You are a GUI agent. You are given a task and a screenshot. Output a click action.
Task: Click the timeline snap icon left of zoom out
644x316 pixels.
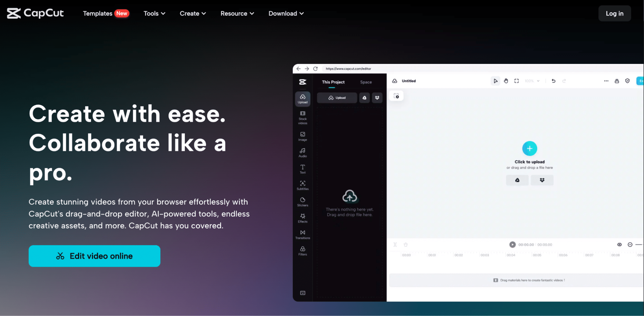click(620, 245)
